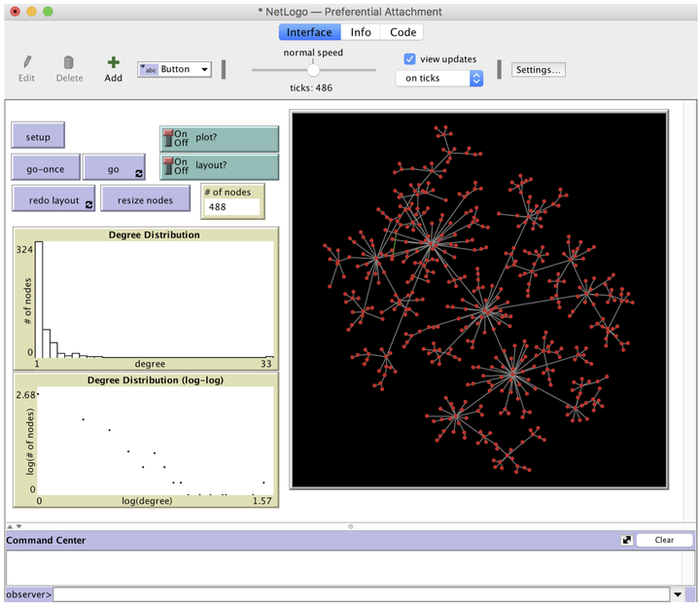Open Settings for the model

[538, 70]
